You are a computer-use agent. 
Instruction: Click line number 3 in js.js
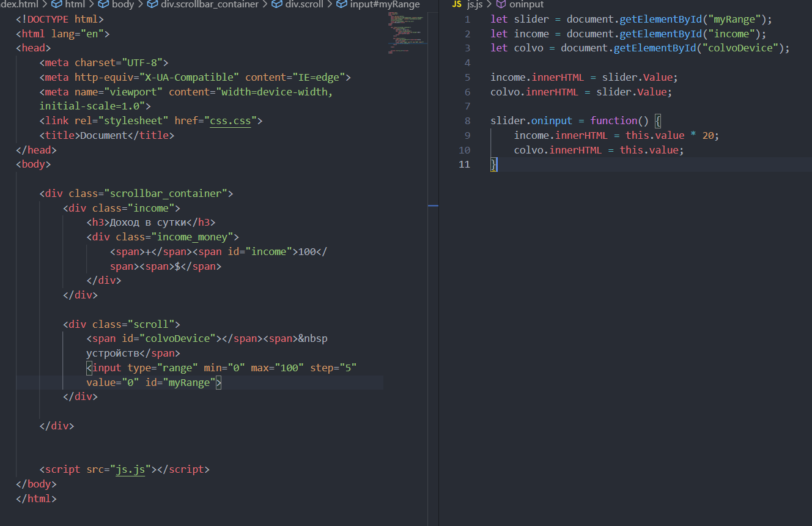point(467,48)
